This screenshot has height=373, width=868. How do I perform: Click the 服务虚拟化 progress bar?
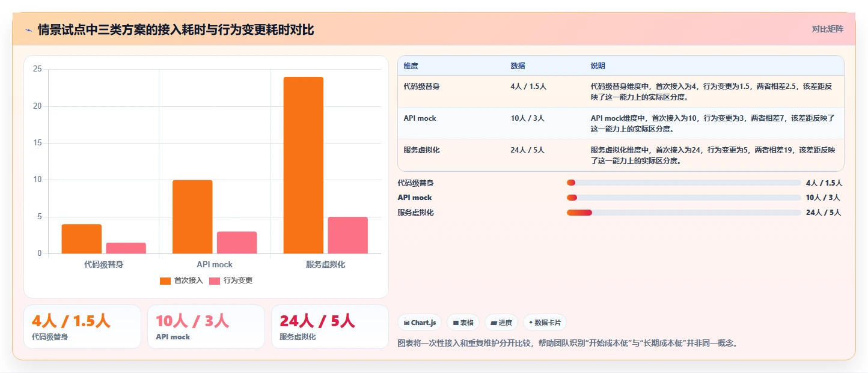coord(683,213)
